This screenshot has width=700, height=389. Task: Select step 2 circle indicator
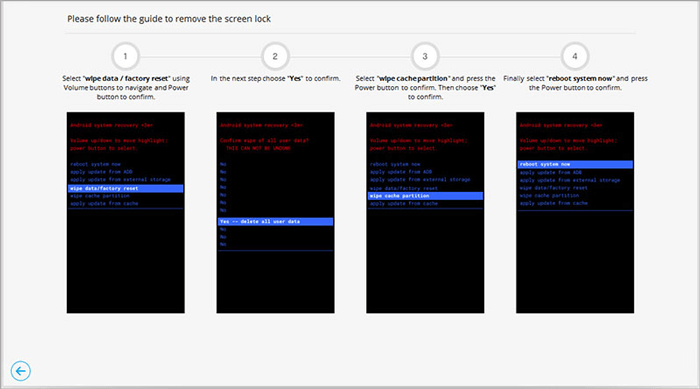click(x=275, y=56)
